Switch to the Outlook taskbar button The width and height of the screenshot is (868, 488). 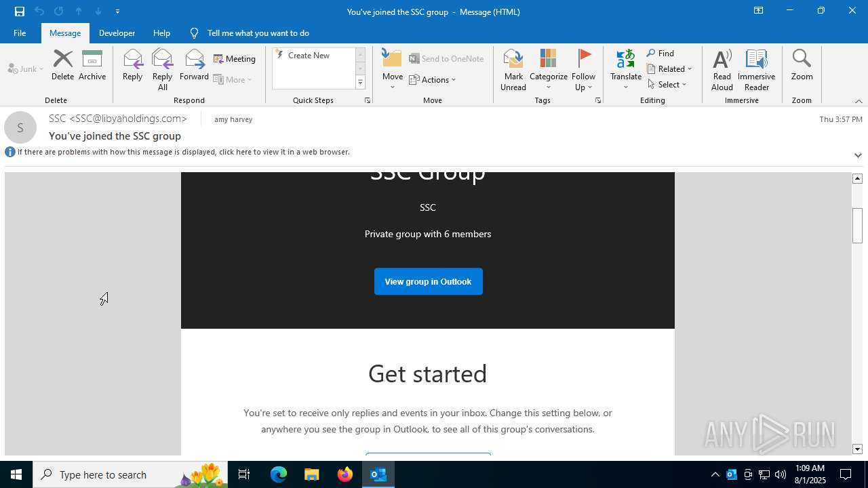pos(378,474)
